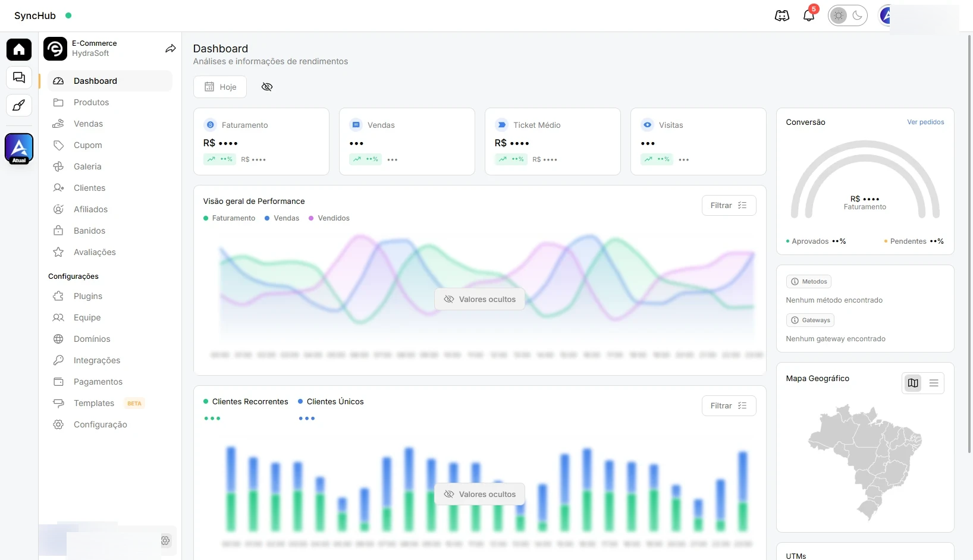Open Filtrar on the performance chart
This screenshot has height=560, width=973.
tap(729, 205)
